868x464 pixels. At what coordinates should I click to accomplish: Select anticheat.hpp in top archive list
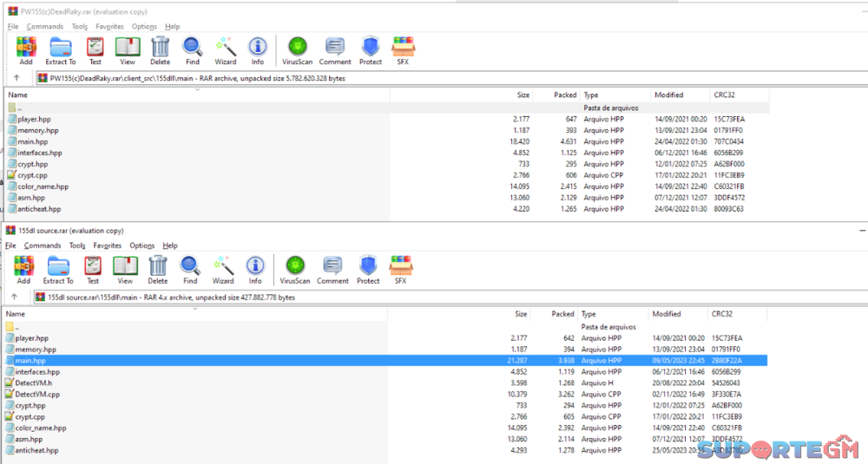39,209
